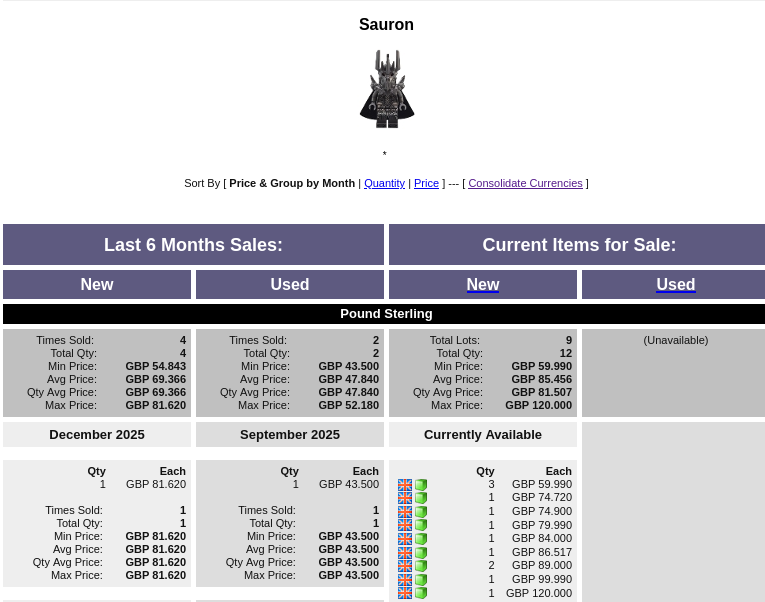
Task: Click GBP 43.500 Each price in September 2025
Action: coord(349,484)
